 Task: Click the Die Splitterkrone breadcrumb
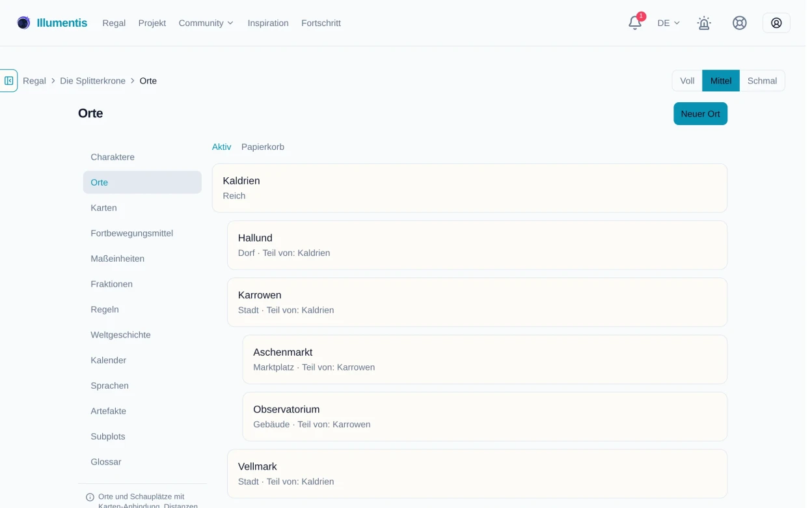[x=94, y=81]
